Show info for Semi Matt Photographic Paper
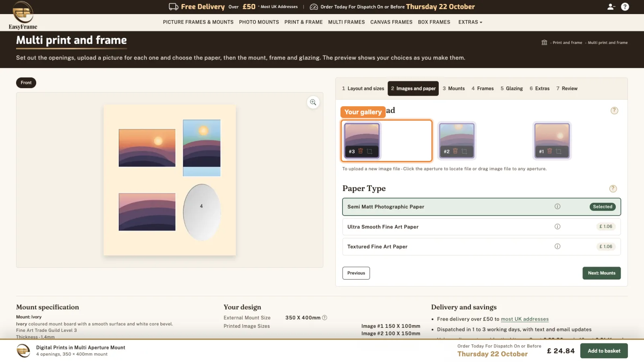The height and width of the screenshot is (362, 644). (557, 207)
